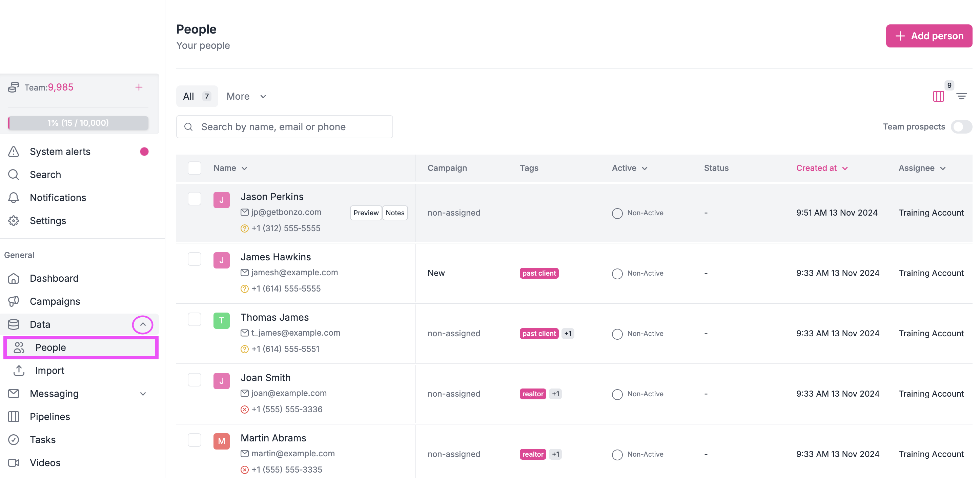This screenshot has width=980, height=478.
Task: Add team credits with plus icon
Action: tap(139, 87)
